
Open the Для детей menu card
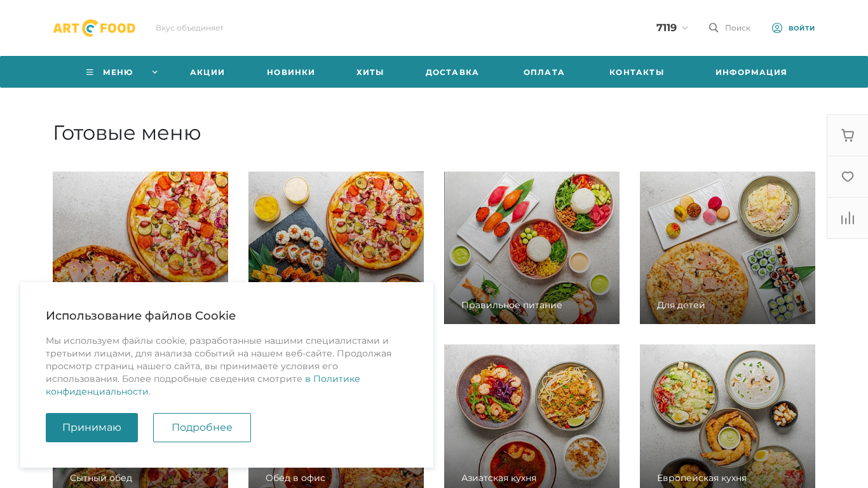coord(728,248)
